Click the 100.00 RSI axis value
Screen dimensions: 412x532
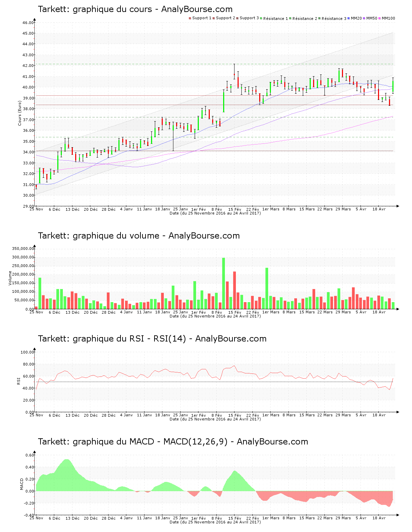click(27, 352)
